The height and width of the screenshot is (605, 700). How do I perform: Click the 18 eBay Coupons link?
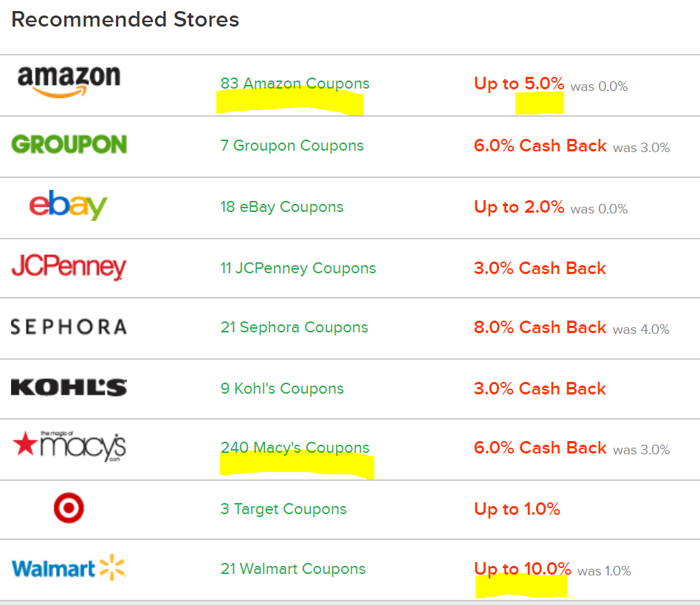(x=282, y=207)
